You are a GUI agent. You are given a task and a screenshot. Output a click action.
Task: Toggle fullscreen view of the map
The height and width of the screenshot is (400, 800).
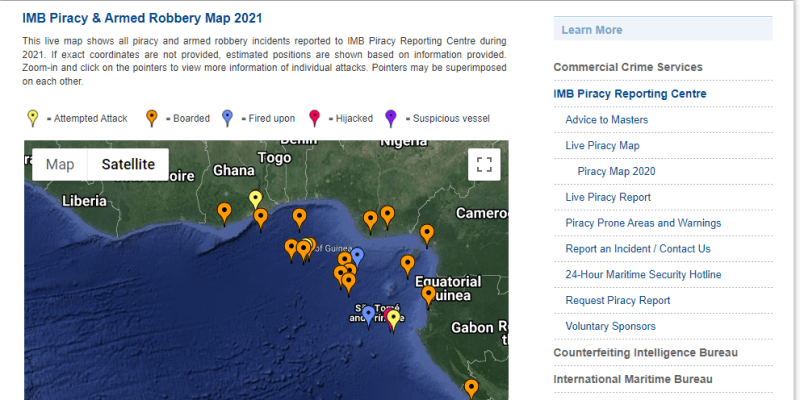(x=484, y=165)
